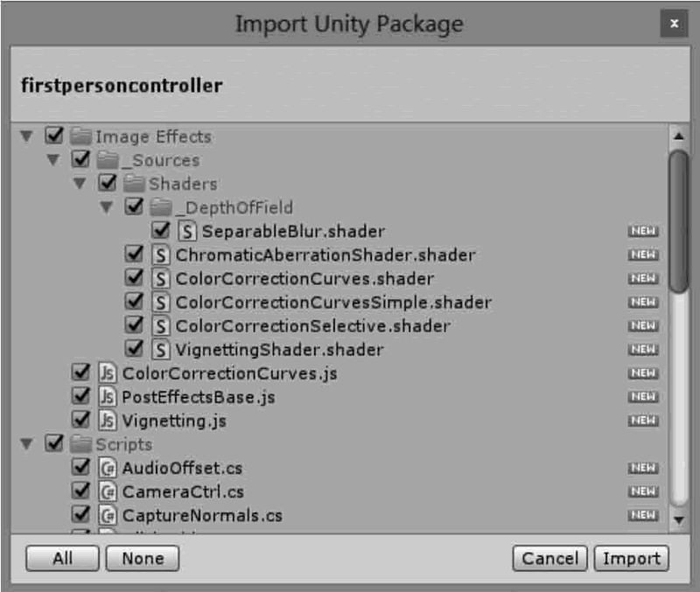This screenshot has height=592, width=700.
Task: Click the scrollbar down arrow
Action: pyautogui.click(x=679, y=519)
